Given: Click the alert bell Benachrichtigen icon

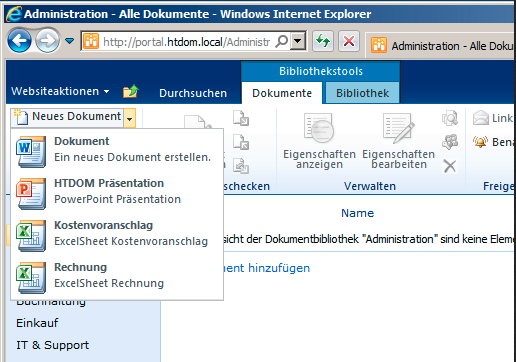Looking at the screenshot, I should pyautogui.click(x=481, y=142).
